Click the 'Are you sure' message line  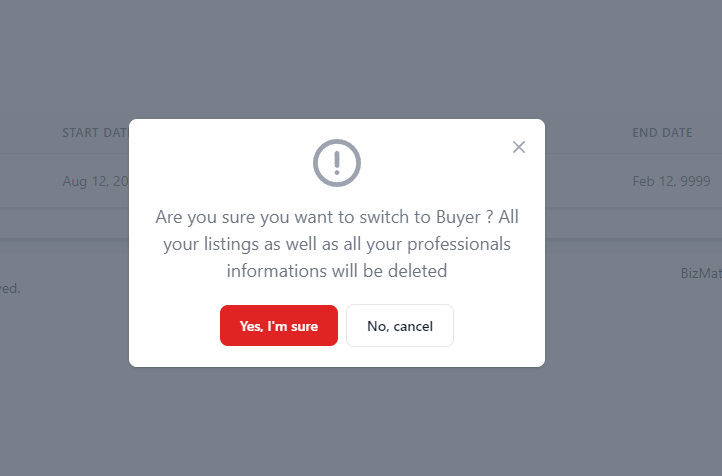[336, 217]
